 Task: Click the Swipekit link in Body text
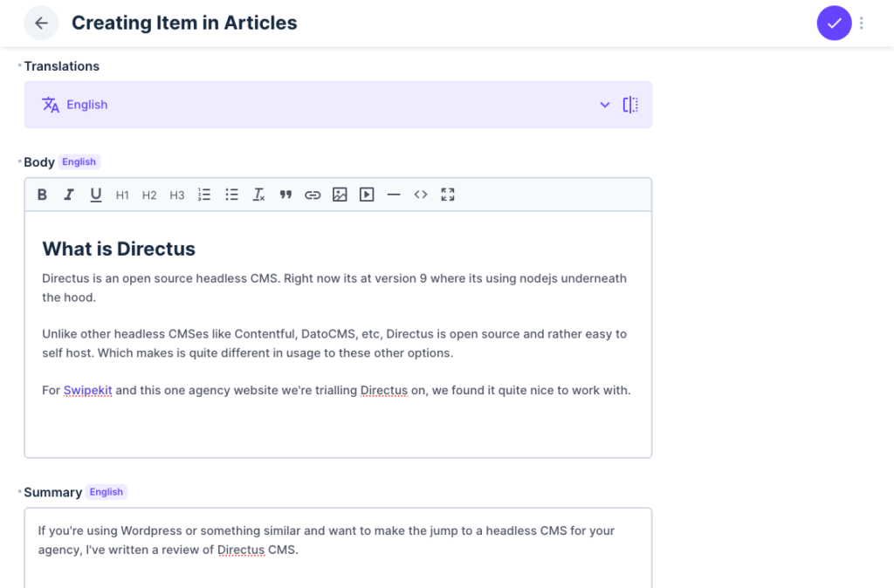click(x=87, y=390)
